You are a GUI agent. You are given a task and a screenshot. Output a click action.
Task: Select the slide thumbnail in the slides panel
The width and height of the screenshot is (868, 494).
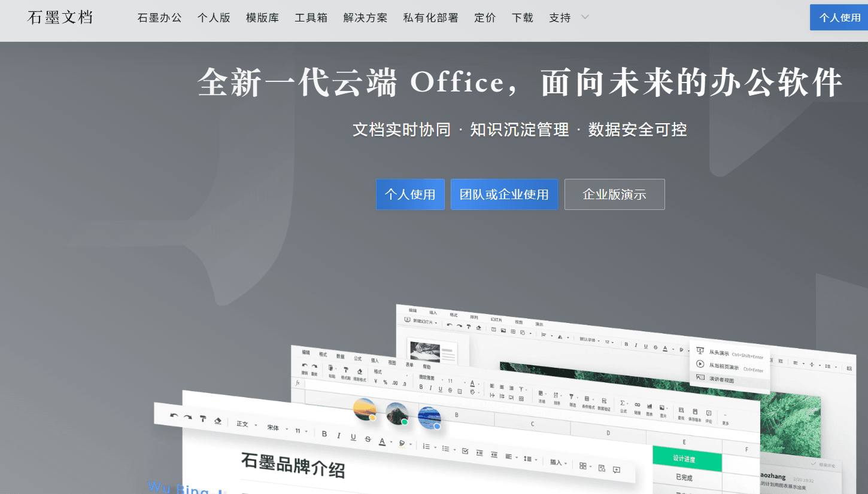[x=432, y=351]
